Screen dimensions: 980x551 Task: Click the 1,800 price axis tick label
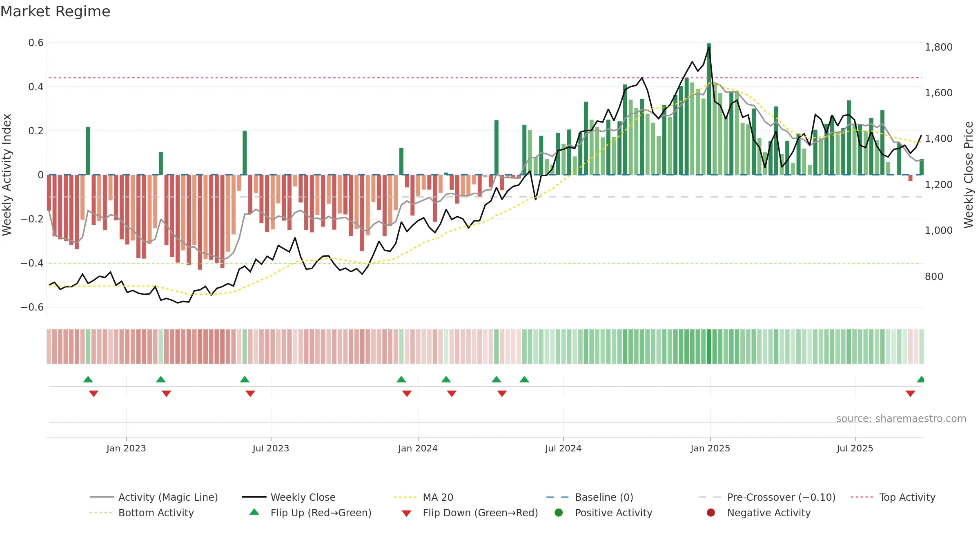(x=938, y=47)
